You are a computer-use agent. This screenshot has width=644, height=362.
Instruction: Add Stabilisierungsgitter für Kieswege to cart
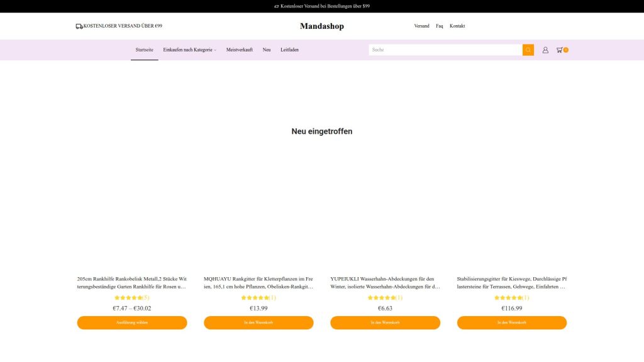point(512,322)
